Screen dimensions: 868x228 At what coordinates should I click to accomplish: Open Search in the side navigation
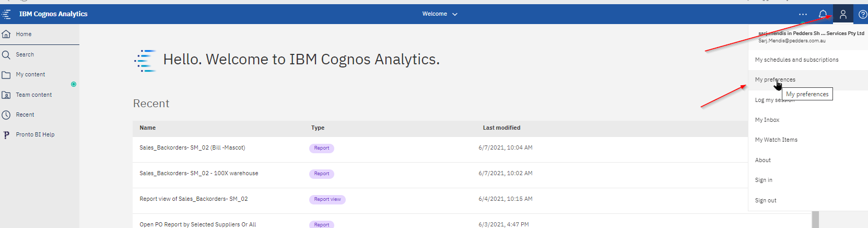point(25,54)
